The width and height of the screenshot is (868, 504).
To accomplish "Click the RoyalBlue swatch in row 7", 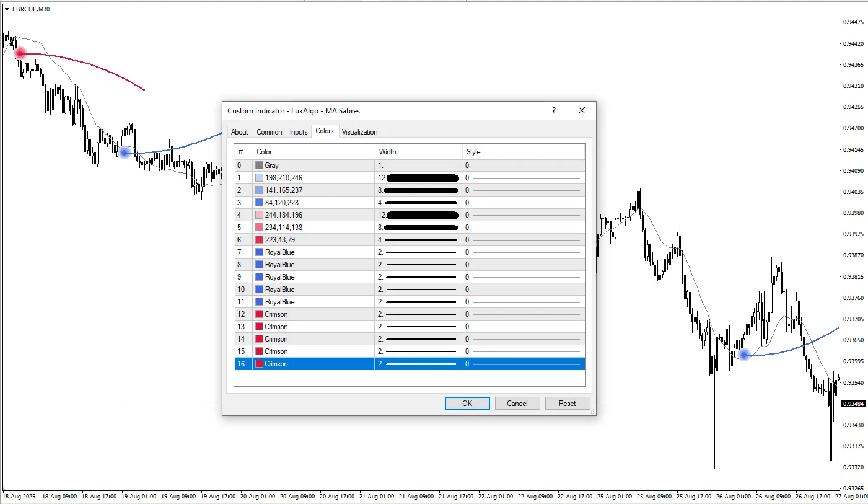I will [259, 252].
